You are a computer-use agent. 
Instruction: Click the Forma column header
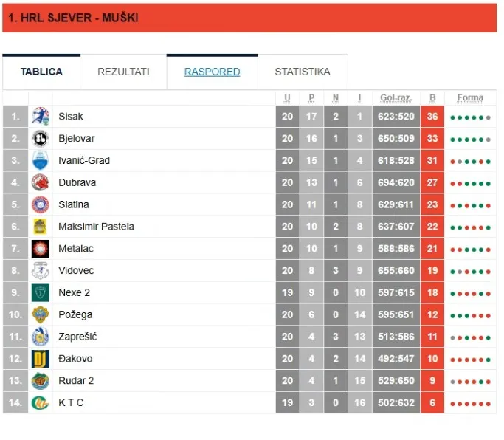pos(470,98)
